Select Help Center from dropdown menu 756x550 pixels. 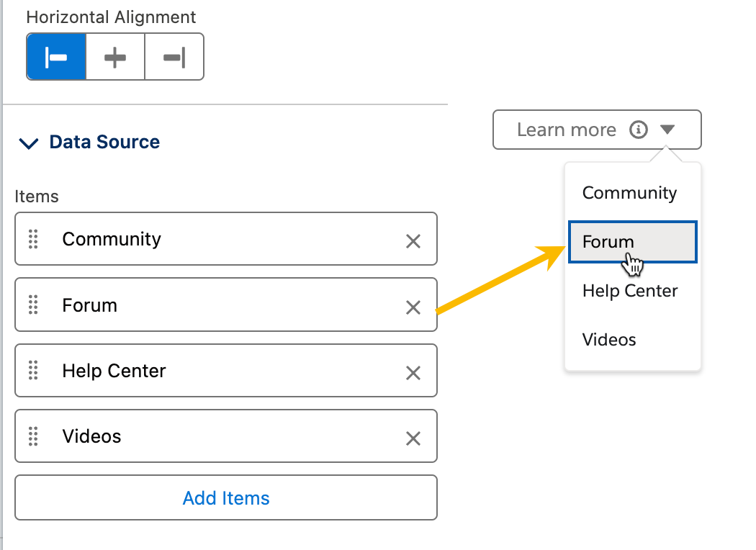click(630, 291)
